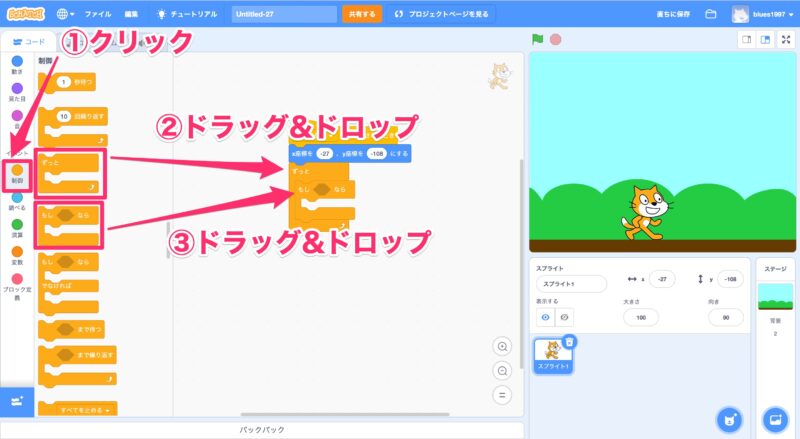Click the orange 共有する button

pos(361,15)
